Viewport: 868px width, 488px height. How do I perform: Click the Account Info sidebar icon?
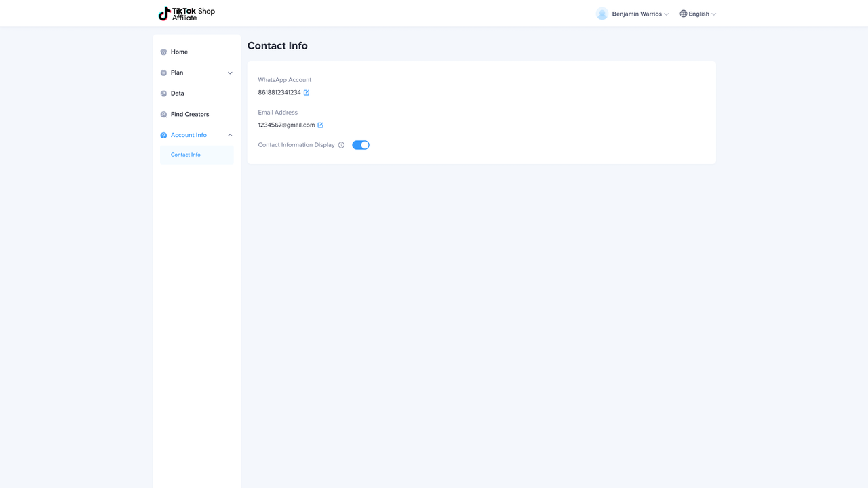click(x=163, y=136)
